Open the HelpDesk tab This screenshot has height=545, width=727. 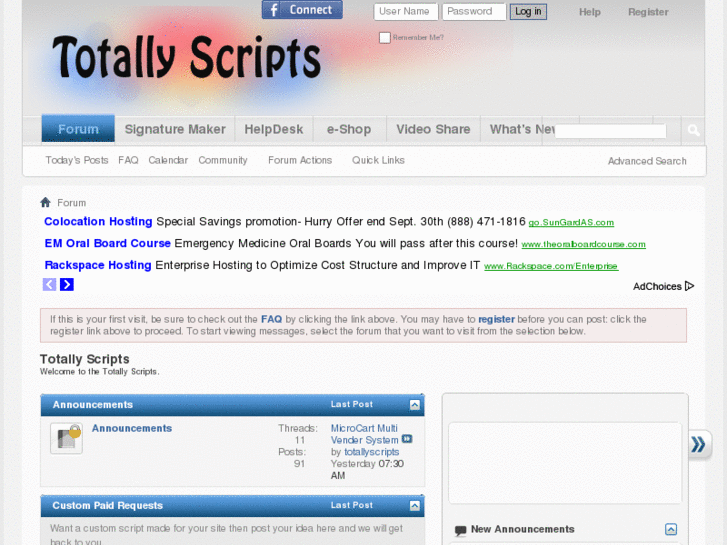pos(274,129)
